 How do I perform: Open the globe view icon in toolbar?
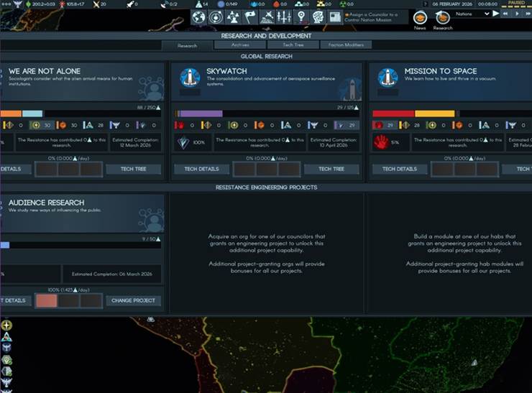[198, 17]
